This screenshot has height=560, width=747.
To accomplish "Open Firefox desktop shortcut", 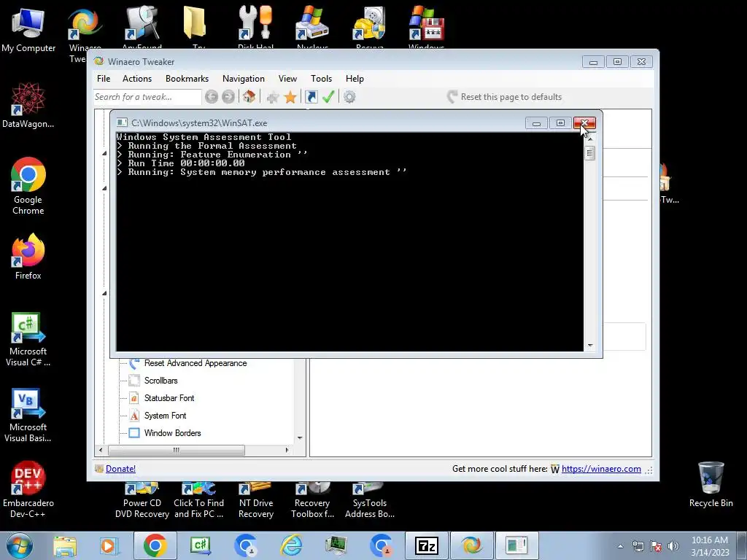I will (28, 257).
